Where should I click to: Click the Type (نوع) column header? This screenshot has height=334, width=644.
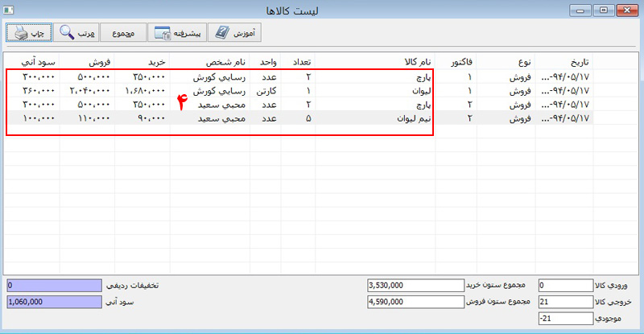509,62
